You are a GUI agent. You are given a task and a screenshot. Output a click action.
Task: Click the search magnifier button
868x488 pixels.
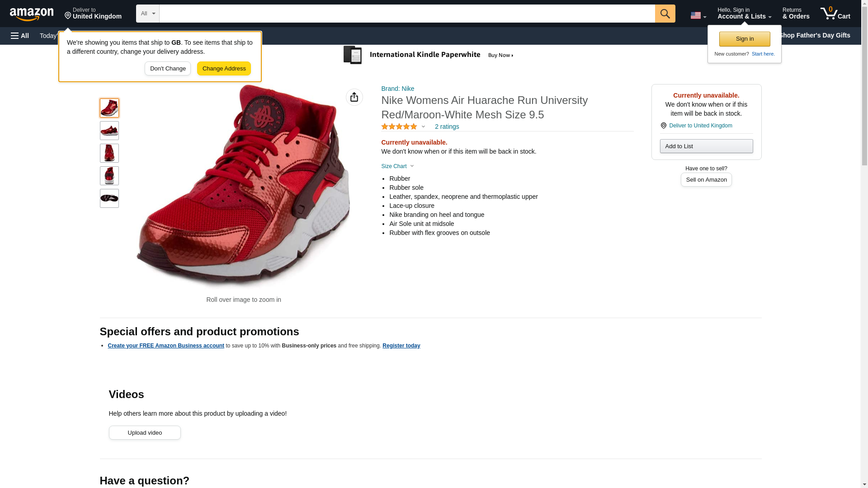665,14
